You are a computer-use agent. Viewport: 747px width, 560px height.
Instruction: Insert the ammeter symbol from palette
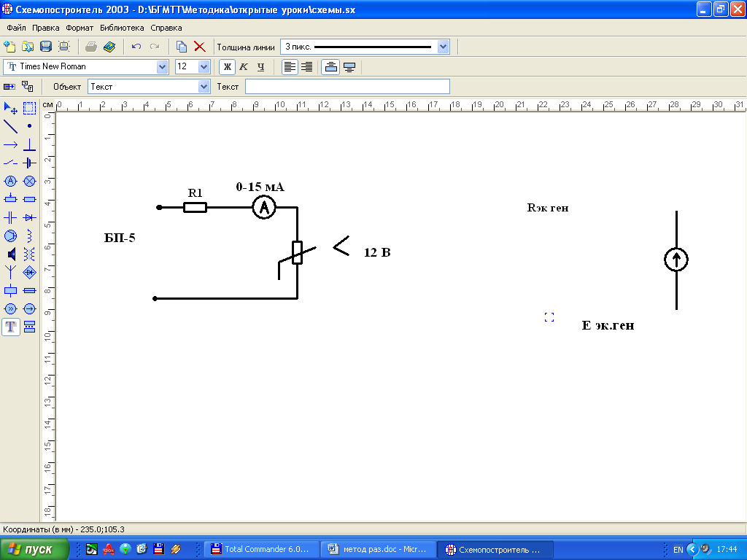click(10, 182)
